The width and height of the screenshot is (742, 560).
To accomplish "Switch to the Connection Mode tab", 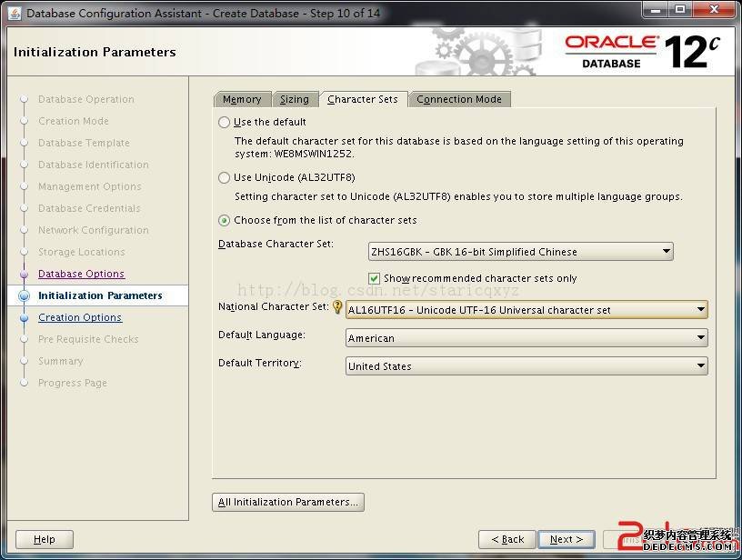I will tap(458, 99).
